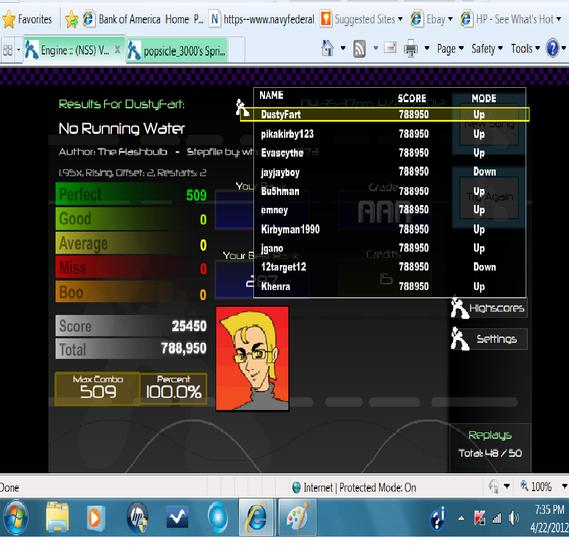Viewport: 569px width, 560px height.
Task: Open Windows Explorer from taskbar
Action: pyautogui.click(x=57, y=518)
